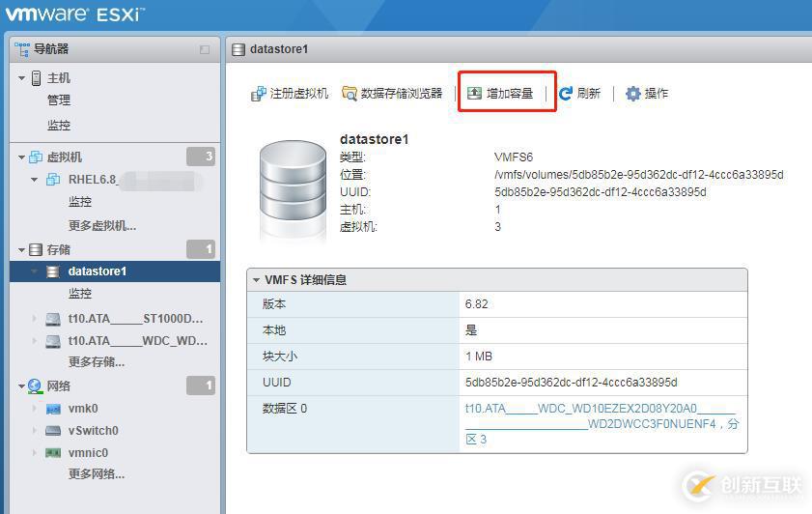Viewport: 812px width, 514px height.
Task: Collapse the 存储 storage tree section
Action: [22, 249]
